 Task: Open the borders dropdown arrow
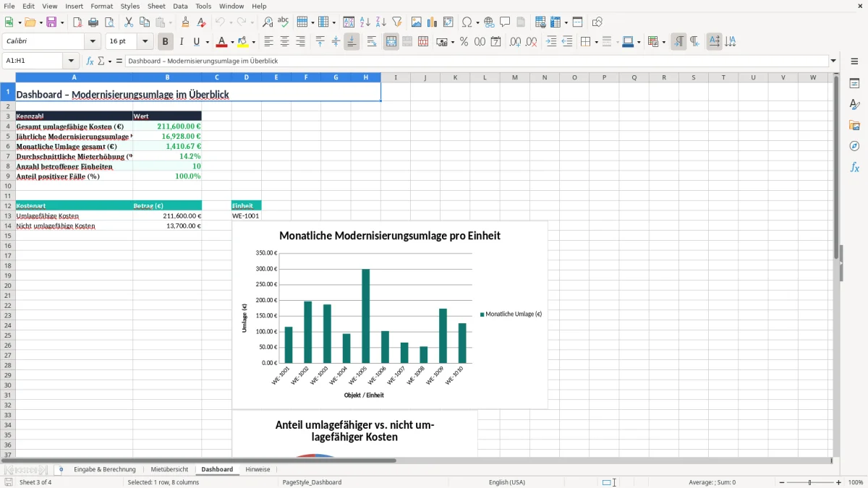coord(596,42)
